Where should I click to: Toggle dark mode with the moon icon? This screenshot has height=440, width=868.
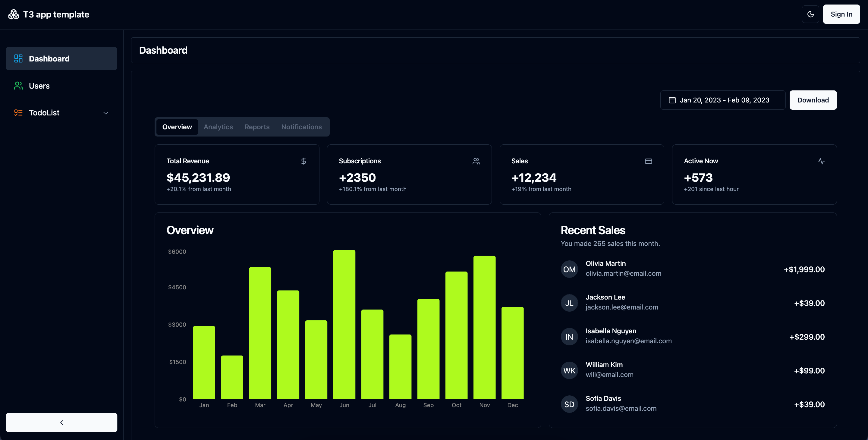pyautogui.click(x=810, y=14)
